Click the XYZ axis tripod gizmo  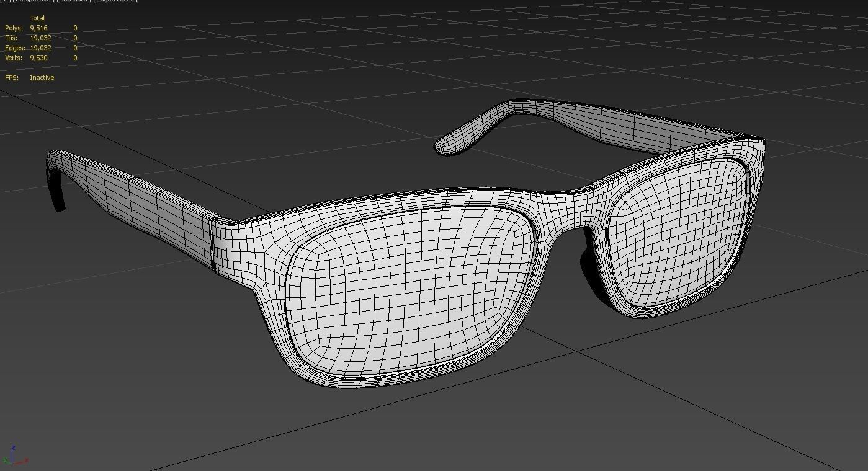(x=15, y=455)
